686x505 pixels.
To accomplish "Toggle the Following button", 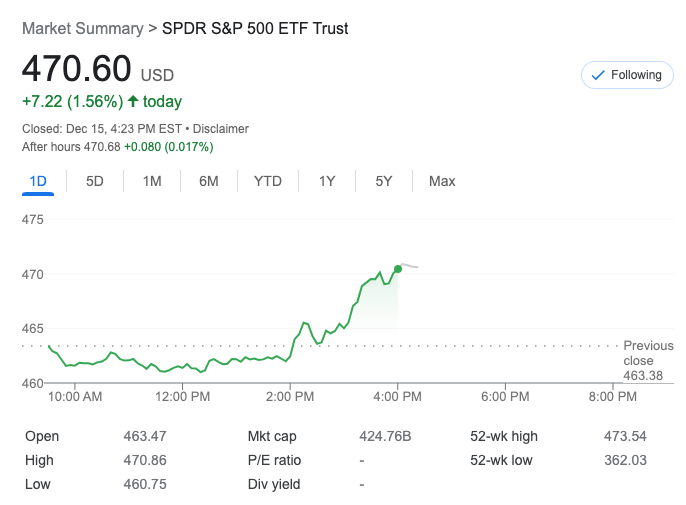I will 626,75.
